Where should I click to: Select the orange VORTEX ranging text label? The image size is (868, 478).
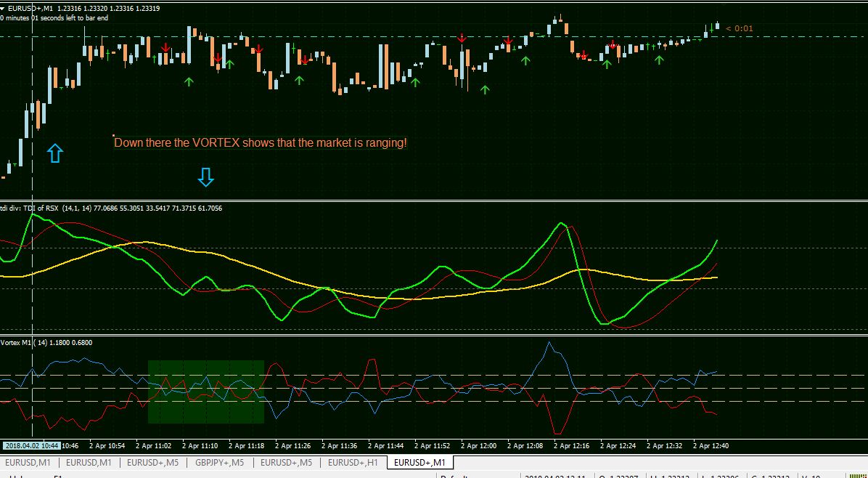tap(261, 143)
